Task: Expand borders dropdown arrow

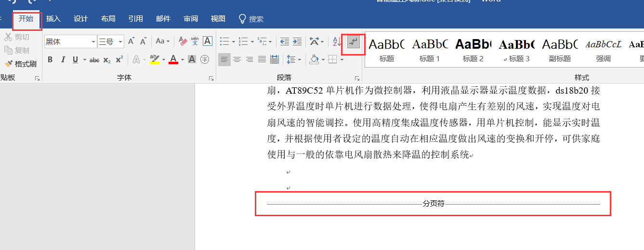Action: (x=342, y=60)
